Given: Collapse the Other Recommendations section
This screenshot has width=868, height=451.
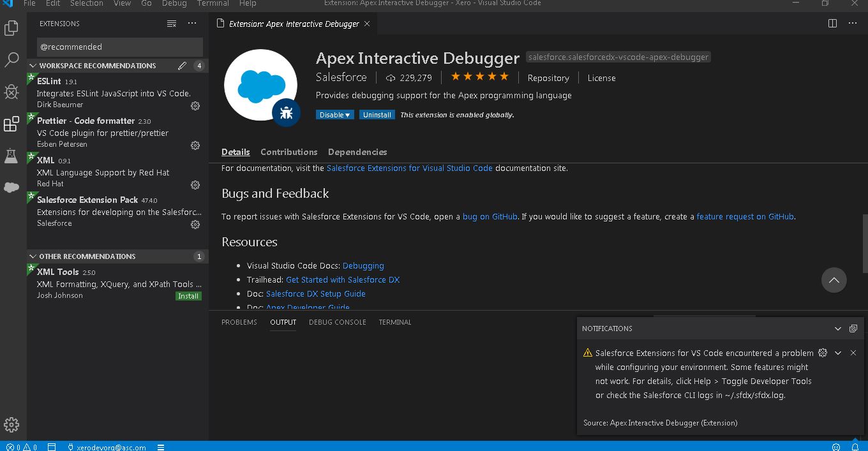Looking at the screenshot, I should (33, 256).
